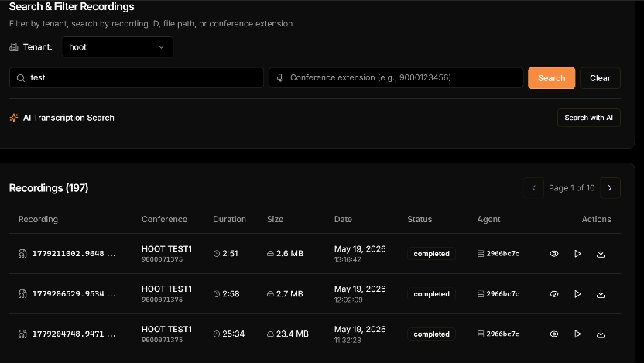Click the Conference extension input field

tap(396, 77)
